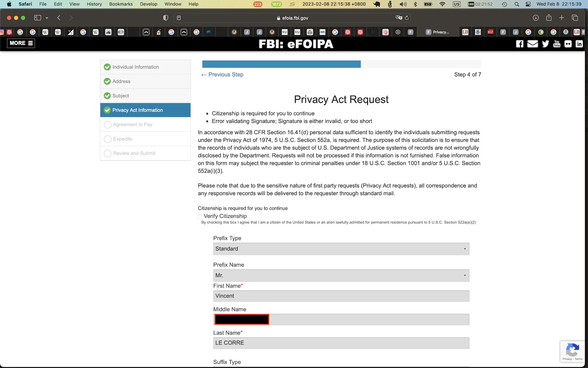The height and width of the screenshot is (368, 588).
Task: Click the FBI Facebook icon in header
Action: [x=520, y=44]
